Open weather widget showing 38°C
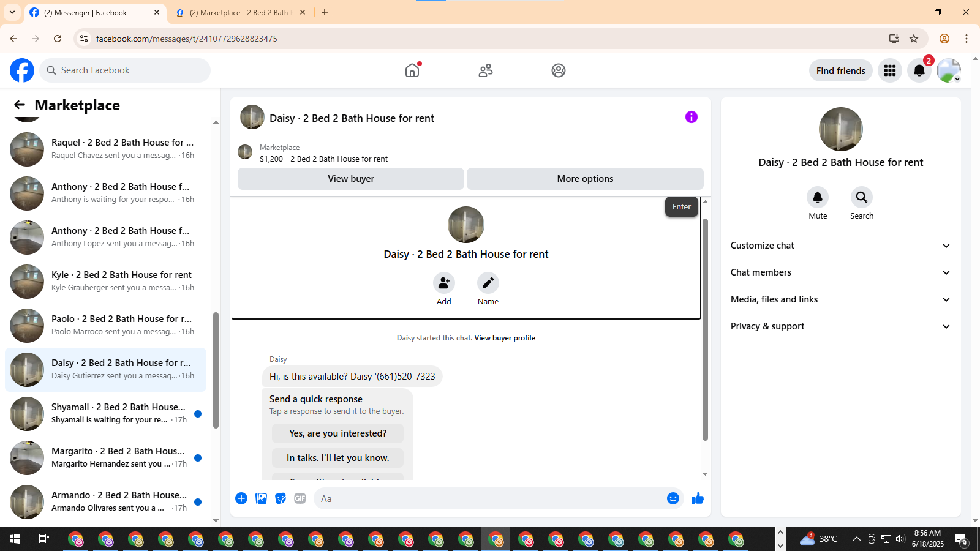This screenshot has width=980, height=551. click(x=820, y=539)
